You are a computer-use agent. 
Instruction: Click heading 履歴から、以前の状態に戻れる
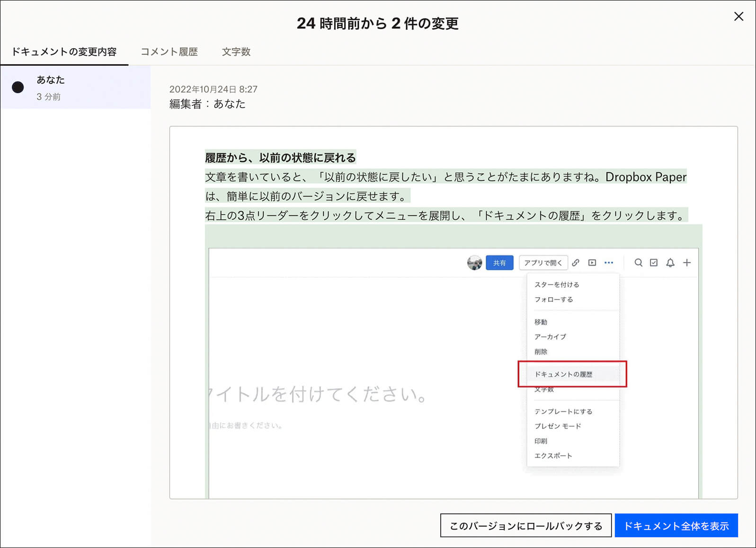click(x=280, y=158)
